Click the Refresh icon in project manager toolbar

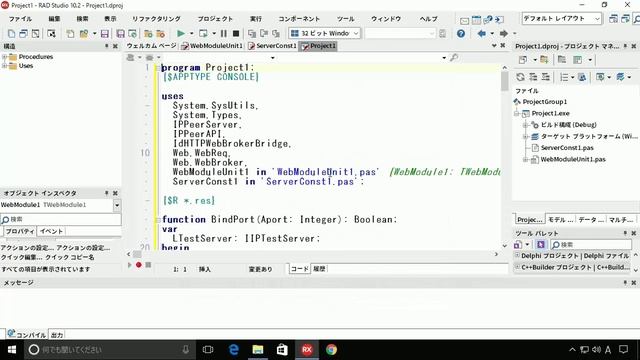tap(520, 77)
